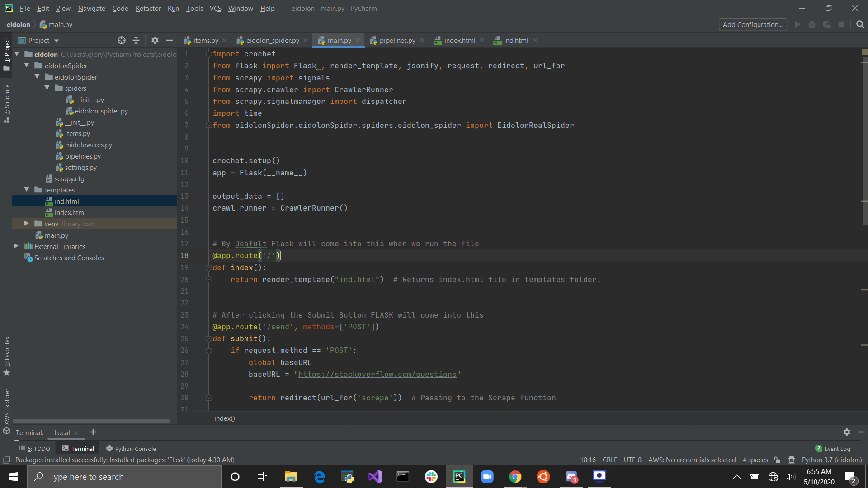Open terminal settings gear icon

click(846, 432)
